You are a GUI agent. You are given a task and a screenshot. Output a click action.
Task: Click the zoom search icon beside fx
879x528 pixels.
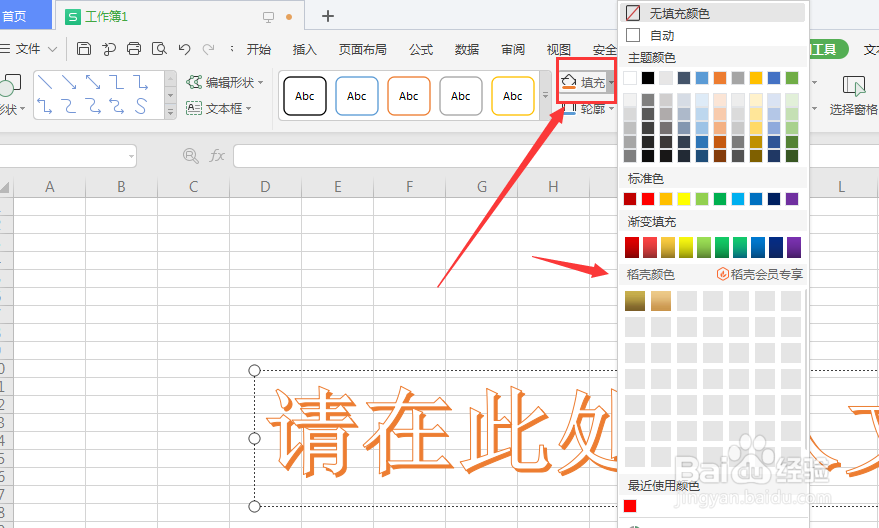[191, 156]
